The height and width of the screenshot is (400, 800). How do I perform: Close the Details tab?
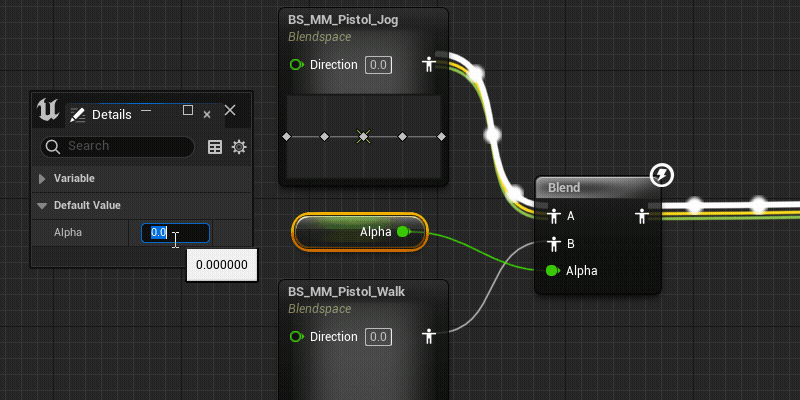pyautogui.click(x=207, y=115)
